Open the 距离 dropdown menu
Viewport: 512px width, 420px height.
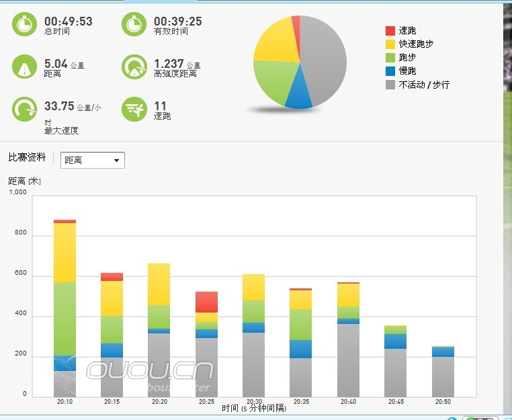[x=93, y=160]
